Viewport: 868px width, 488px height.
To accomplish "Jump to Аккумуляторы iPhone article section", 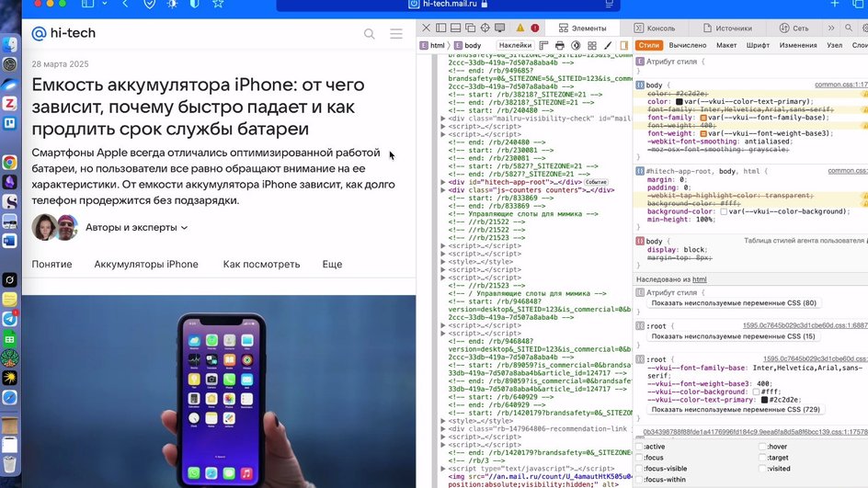I will 146,265.
